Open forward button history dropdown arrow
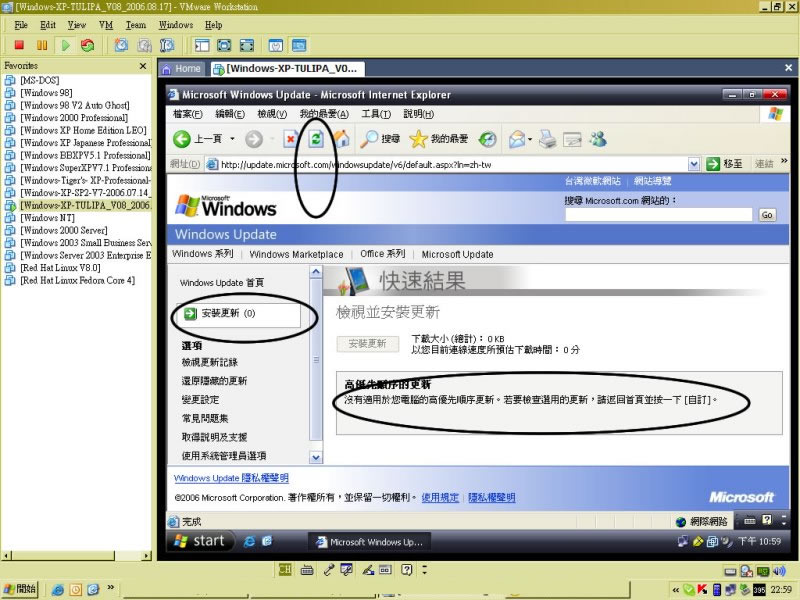This screenshot has width=800, height=600. click(x=272, y=139)
